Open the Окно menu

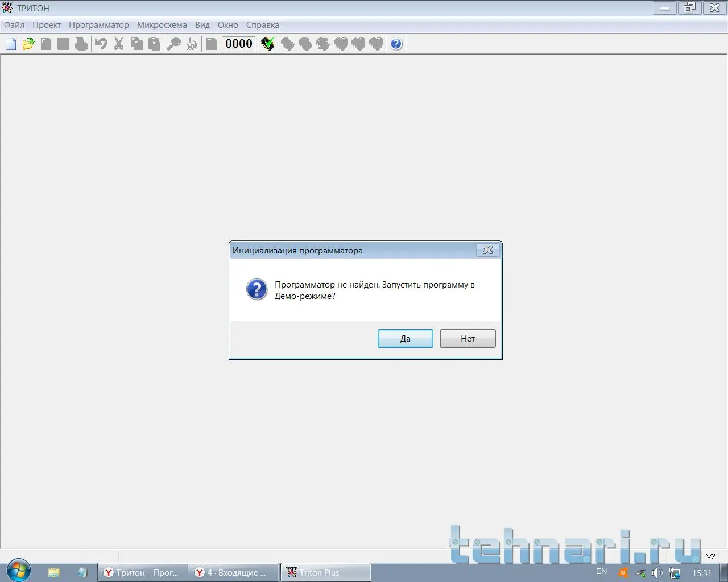pyautogui.click(x=228, y=25)
